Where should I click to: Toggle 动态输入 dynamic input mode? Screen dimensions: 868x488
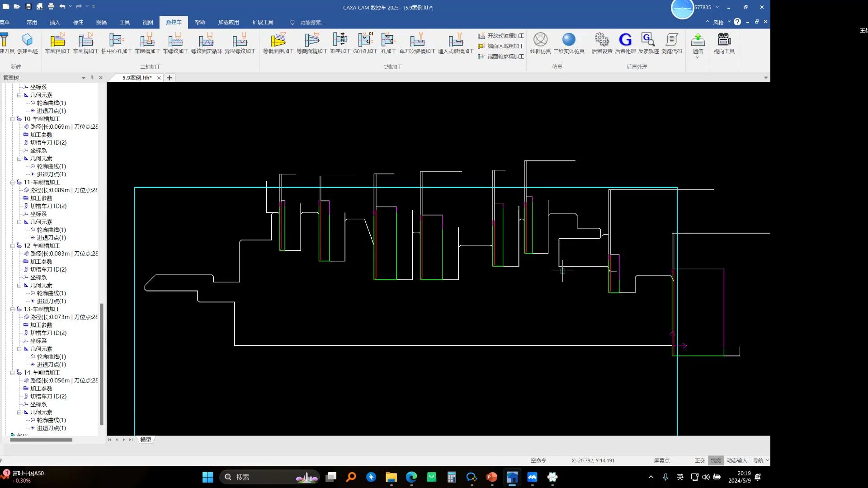coord(736,460)
